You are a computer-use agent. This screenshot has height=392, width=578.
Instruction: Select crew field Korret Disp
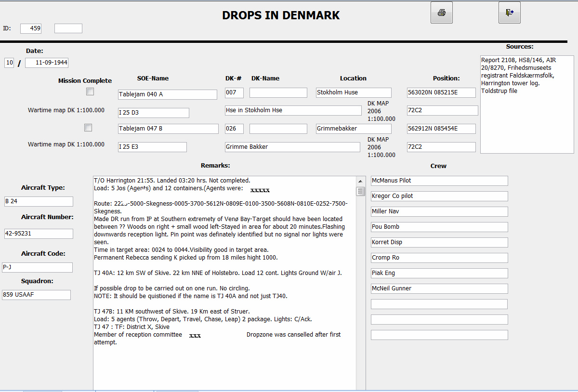click(439, 242)
